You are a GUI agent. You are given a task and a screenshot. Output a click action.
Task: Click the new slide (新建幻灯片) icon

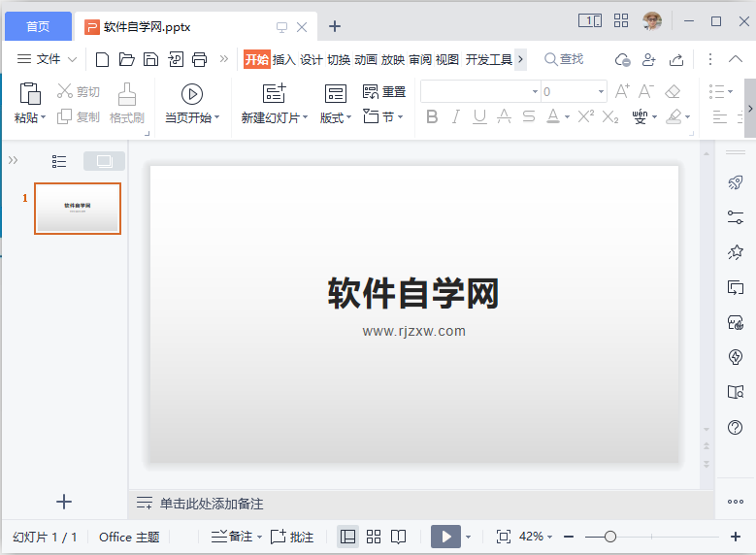click(274, 93)
